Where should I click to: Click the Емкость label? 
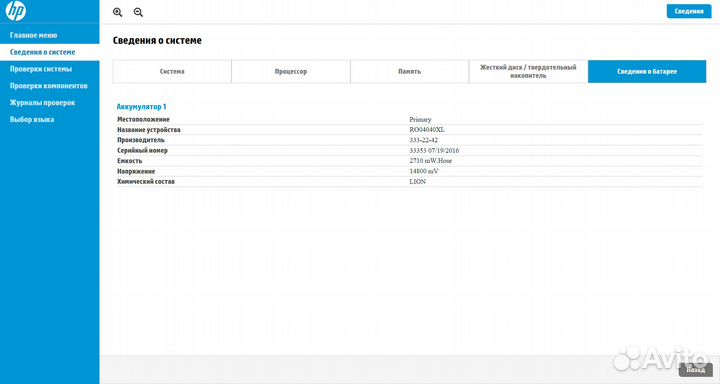129,161
